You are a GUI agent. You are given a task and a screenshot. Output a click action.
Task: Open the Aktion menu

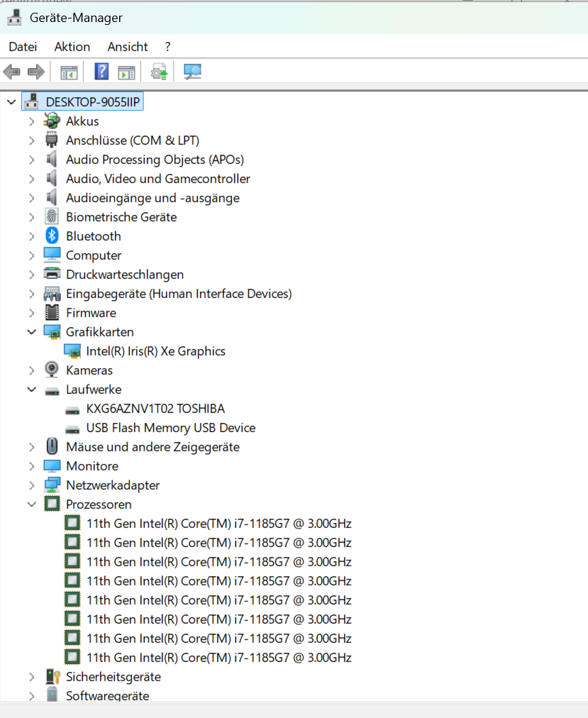(72, 47)
